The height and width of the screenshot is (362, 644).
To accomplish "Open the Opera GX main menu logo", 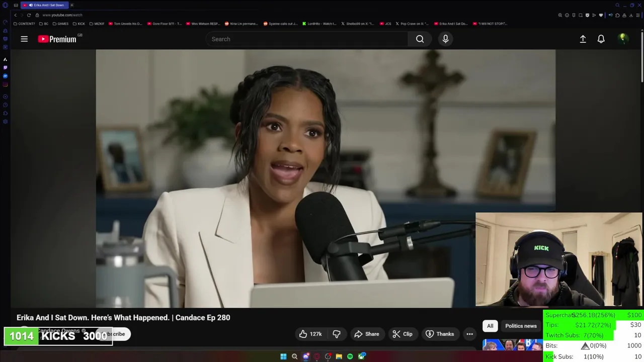I will point(5,5).
